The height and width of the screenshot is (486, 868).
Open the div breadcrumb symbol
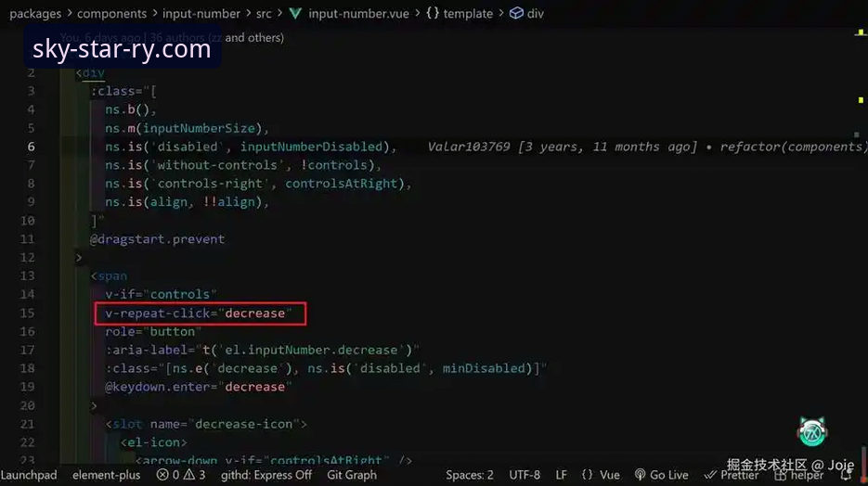(536, 13)
